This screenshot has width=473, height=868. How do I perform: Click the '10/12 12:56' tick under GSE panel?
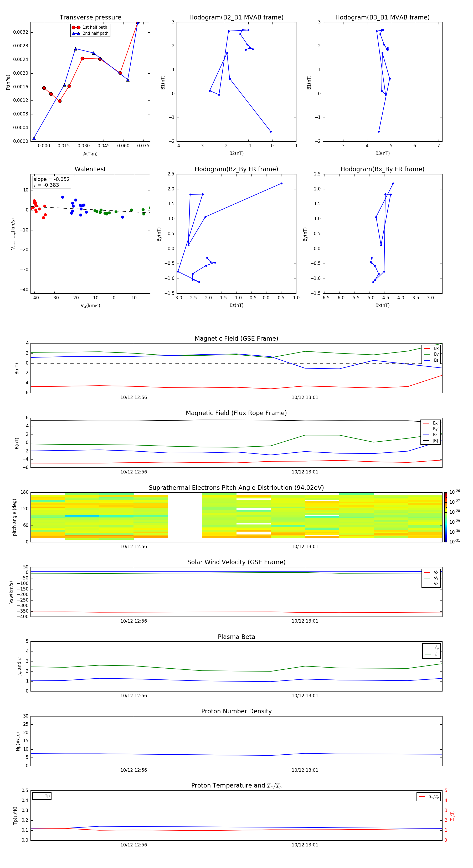pyautogui.click(x=134, y=397)
